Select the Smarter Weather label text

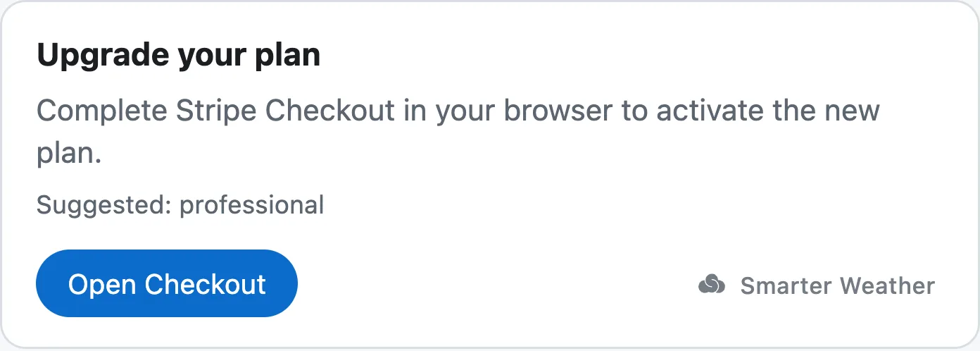(838, 285)
